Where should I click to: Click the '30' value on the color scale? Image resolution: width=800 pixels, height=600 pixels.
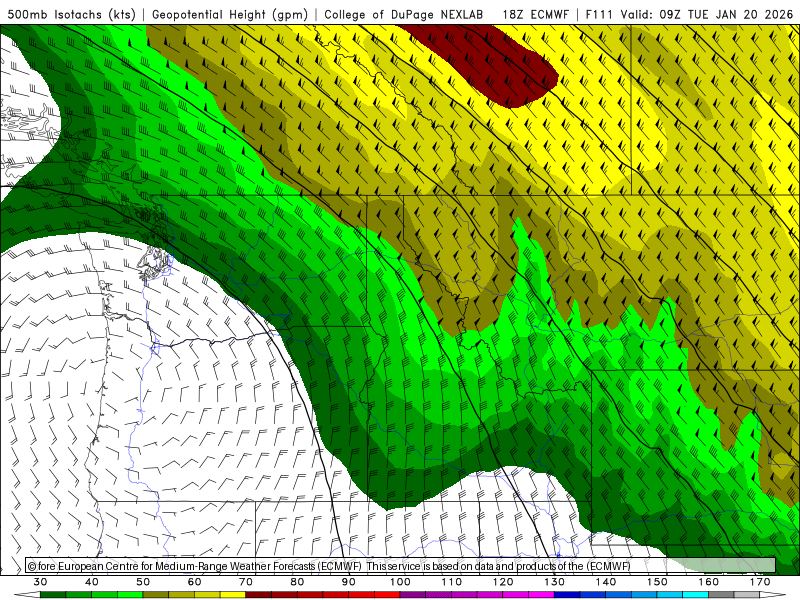40,582
